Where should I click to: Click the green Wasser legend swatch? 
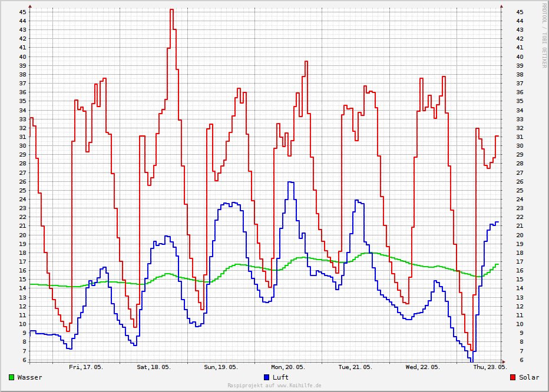[x=12, y=377]
